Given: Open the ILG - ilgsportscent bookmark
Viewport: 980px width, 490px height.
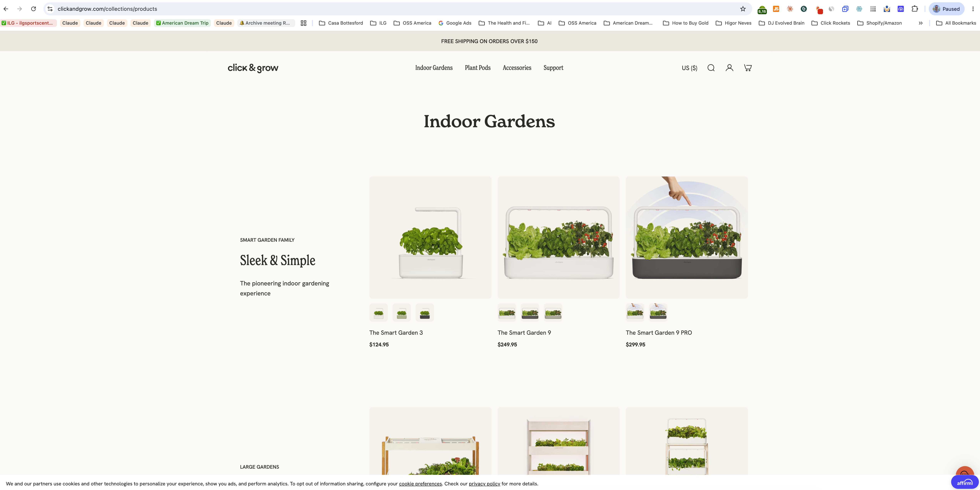Looking at the screenshot, I should click(x=28, y=23).
